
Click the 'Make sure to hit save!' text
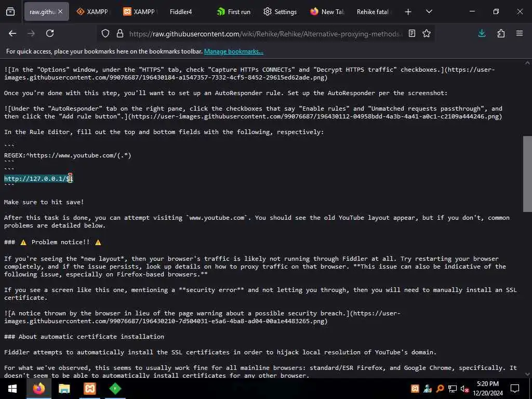coord(44,202)
